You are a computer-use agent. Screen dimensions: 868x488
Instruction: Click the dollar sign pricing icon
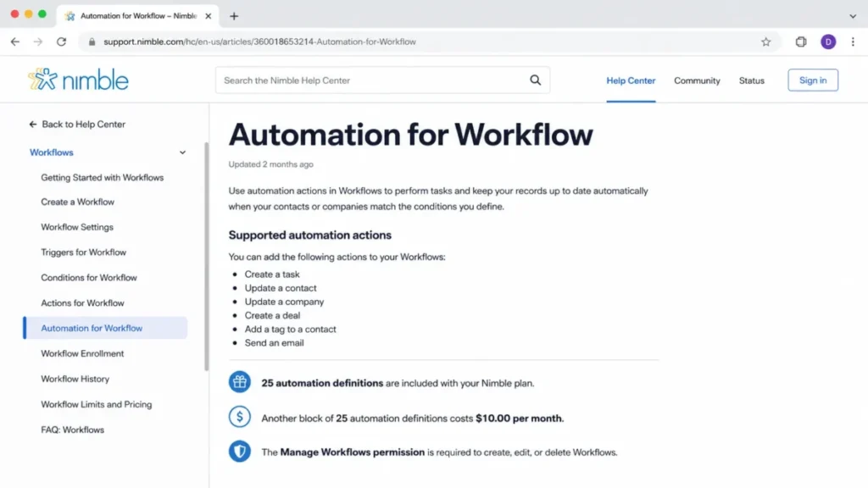click(x=240, y=417)
